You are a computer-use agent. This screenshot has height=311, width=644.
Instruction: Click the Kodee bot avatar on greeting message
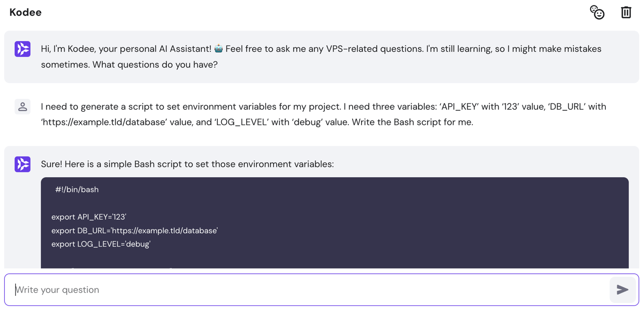coord(22,49)
